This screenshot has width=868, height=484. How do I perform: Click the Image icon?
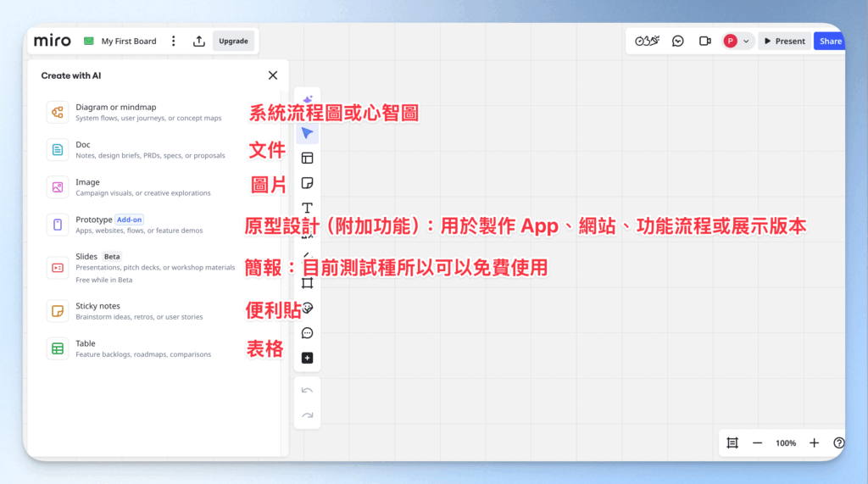click(x=58, y=187)
